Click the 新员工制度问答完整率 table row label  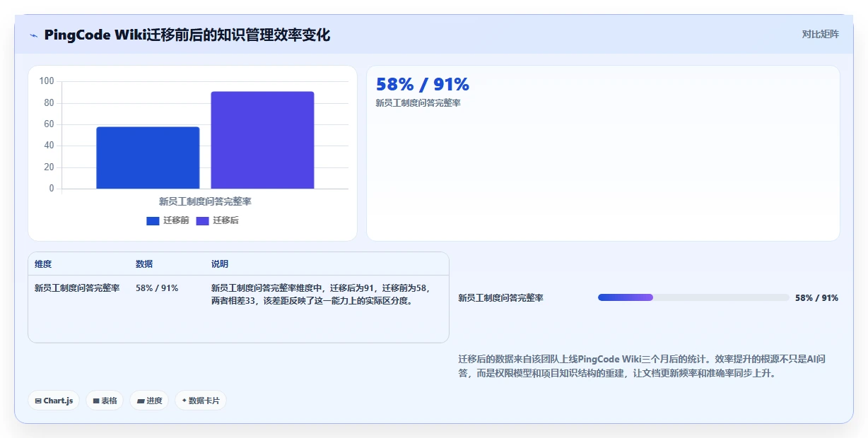[x=77, y=288]
